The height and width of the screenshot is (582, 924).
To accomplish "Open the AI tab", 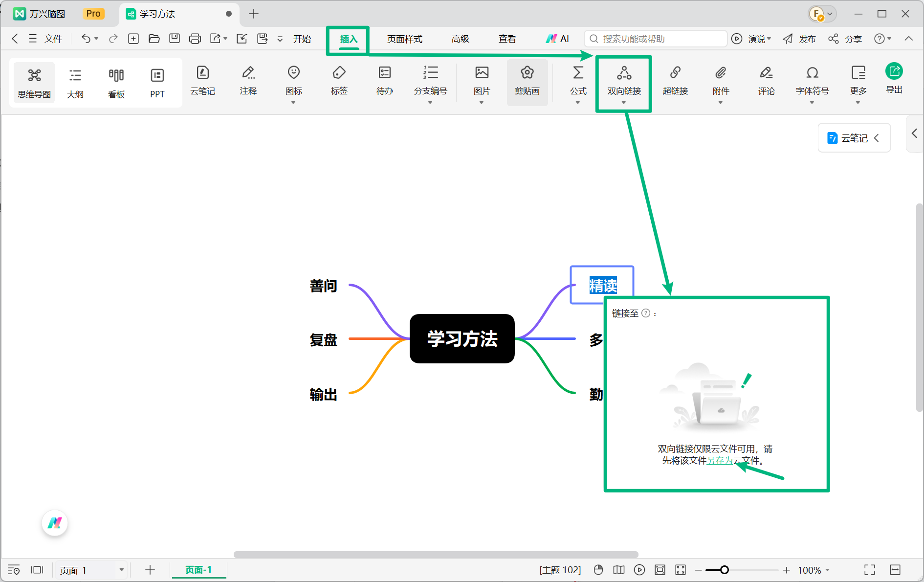I will tap(557, 39).
